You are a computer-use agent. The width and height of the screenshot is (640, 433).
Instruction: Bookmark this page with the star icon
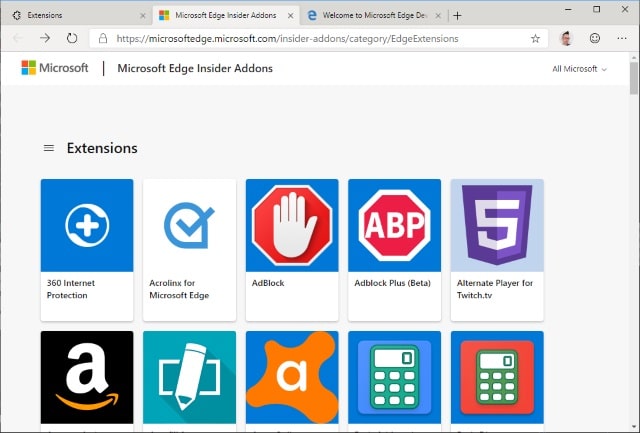pos(535,38)
